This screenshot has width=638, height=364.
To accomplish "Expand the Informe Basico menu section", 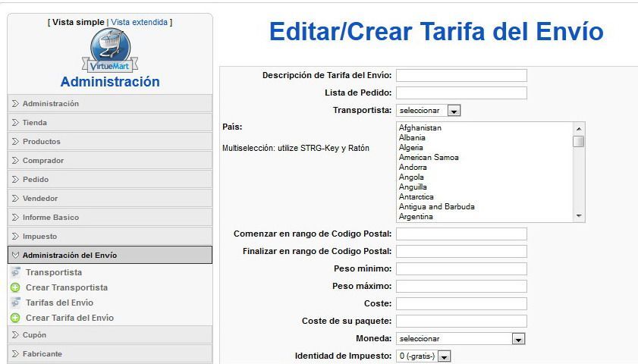I will pos(110,217).
